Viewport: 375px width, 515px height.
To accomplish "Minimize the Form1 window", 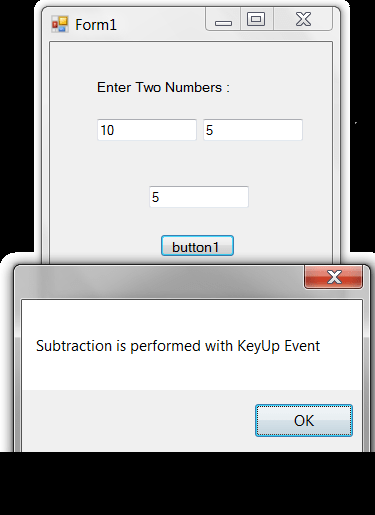I will [x=223, y=19].
